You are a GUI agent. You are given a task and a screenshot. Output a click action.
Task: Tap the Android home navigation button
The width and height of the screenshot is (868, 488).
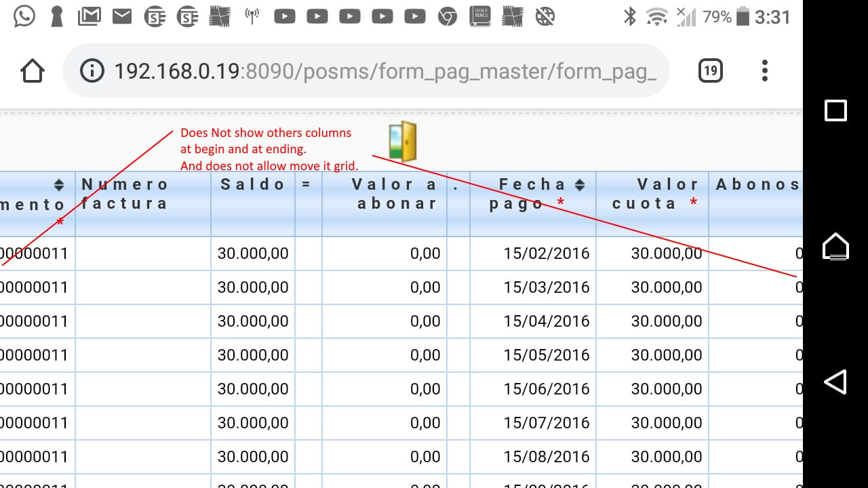835,246
